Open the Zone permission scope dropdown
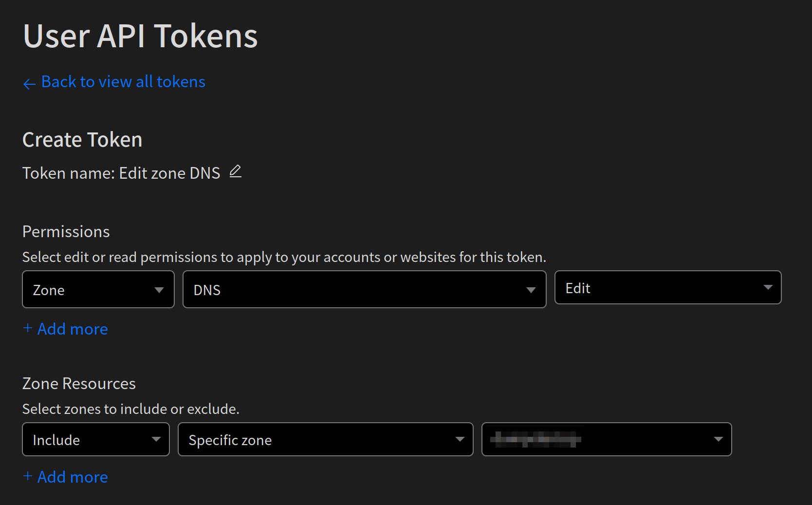 pyautogui.click(x=98, y=289)
